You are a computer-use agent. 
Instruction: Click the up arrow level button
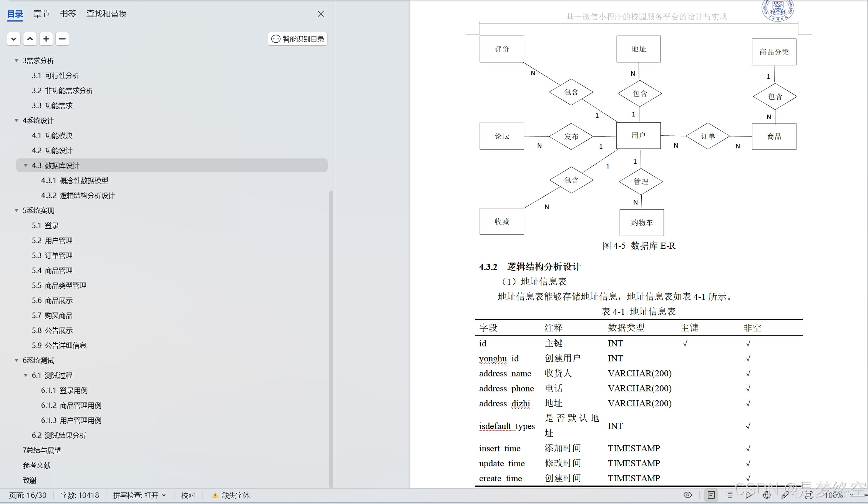pyautogui.click(x=30, y=39)
